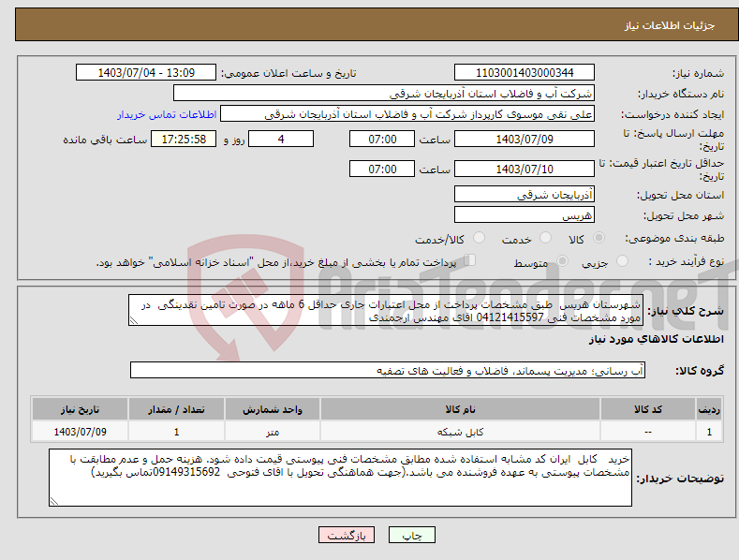Click the متر unit cell
739x560 pixels.
[x=273, y=432]
